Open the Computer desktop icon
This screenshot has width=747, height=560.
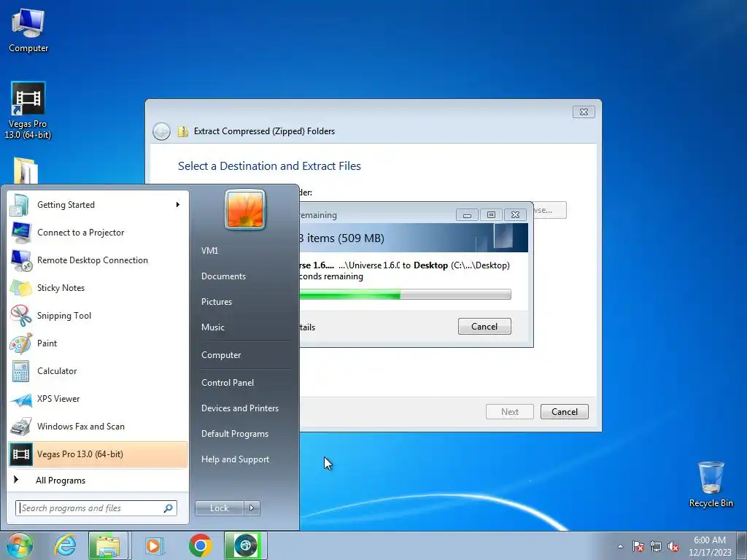point(28,30)
